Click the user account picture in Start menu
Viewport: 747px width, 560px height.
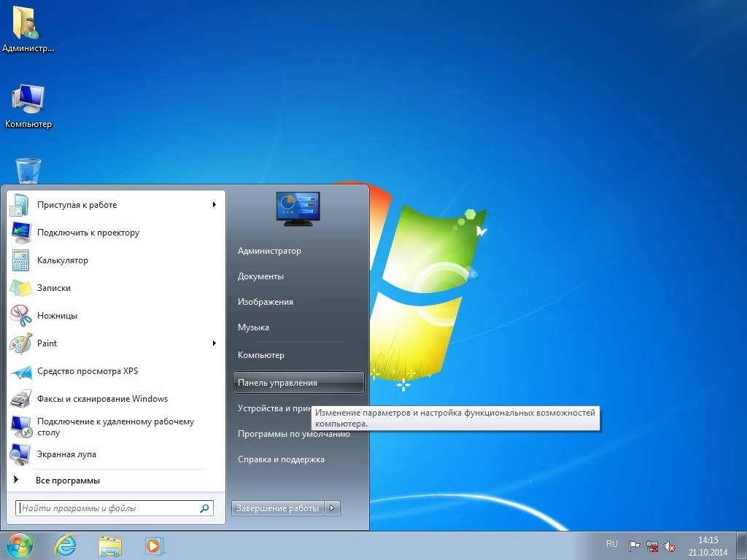pos(298,209)
